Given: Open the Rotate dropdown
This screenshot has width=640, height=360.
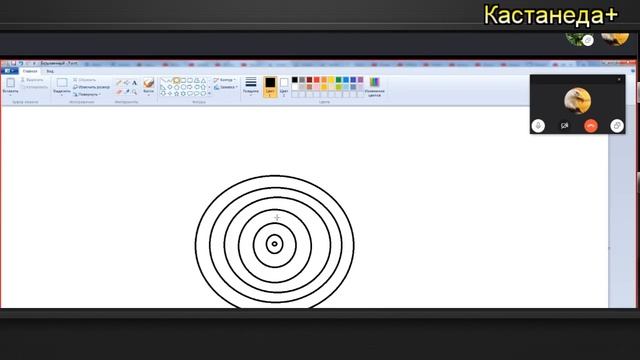Looking at the screenshot, I should click(x=87, y=94).
